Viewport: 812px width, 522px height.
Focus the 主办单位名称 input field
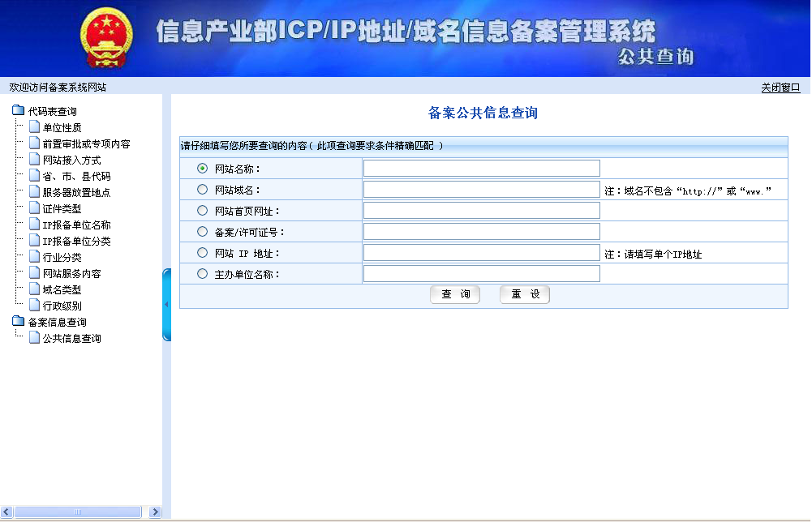pos(482,274)
